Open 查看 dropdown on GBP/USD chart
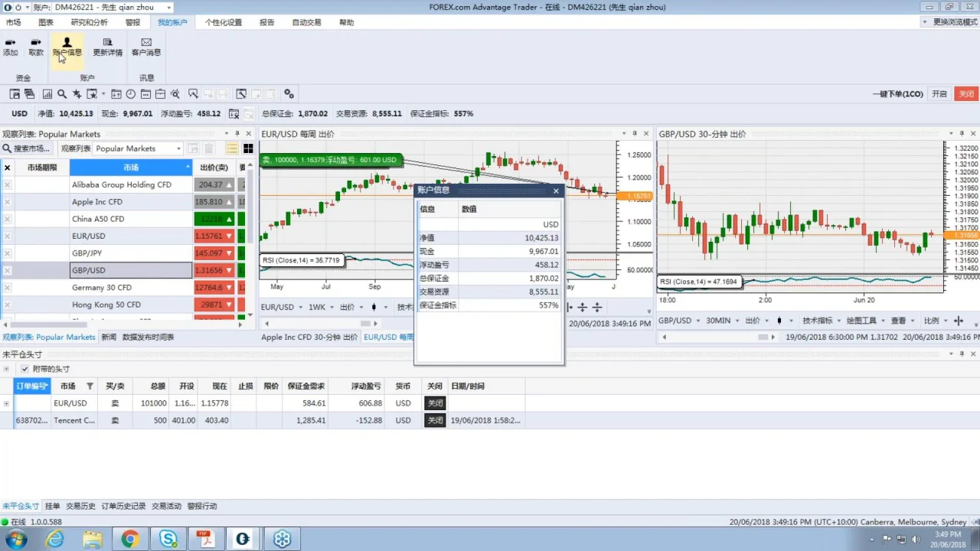The height and width of the screenshot is (551, 980). tap(903, 321)
